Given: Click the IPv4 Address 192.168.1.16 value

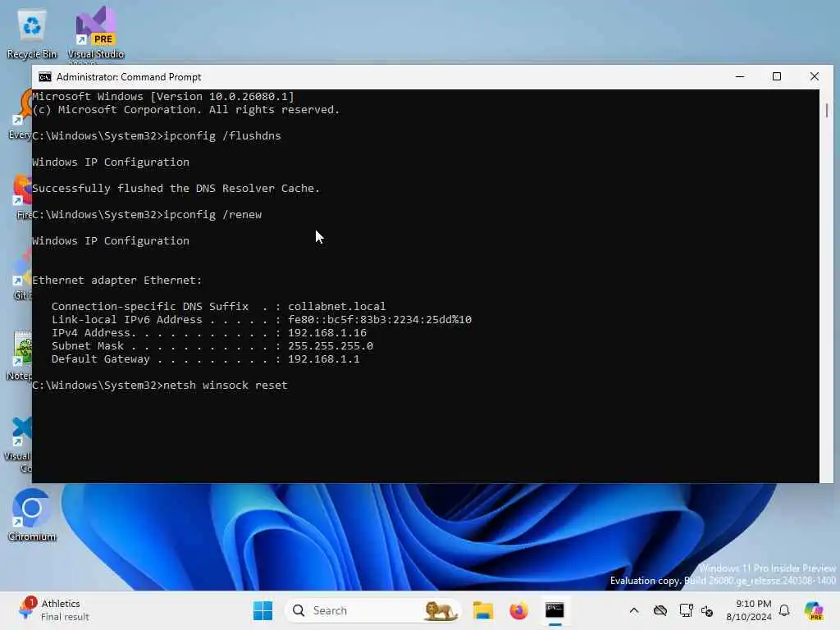Looking at the screenshot, I should click(327, 333).
